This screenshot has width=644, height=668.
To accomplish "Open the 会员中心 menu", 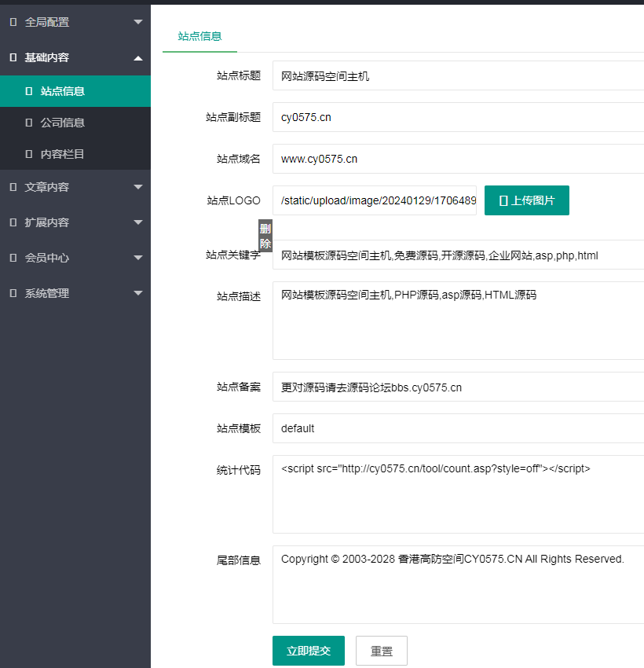I will click(75, 258).
